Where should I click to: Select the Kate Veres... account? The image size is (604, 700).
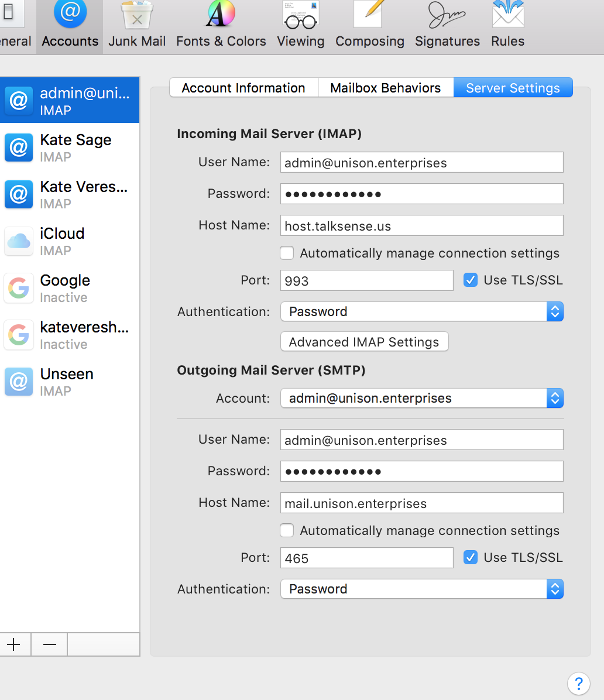click(x=70, y=194)
